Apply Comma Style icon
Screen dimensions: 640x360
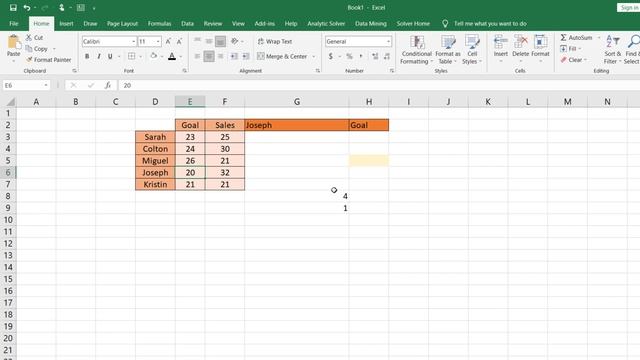pos(361,56)
